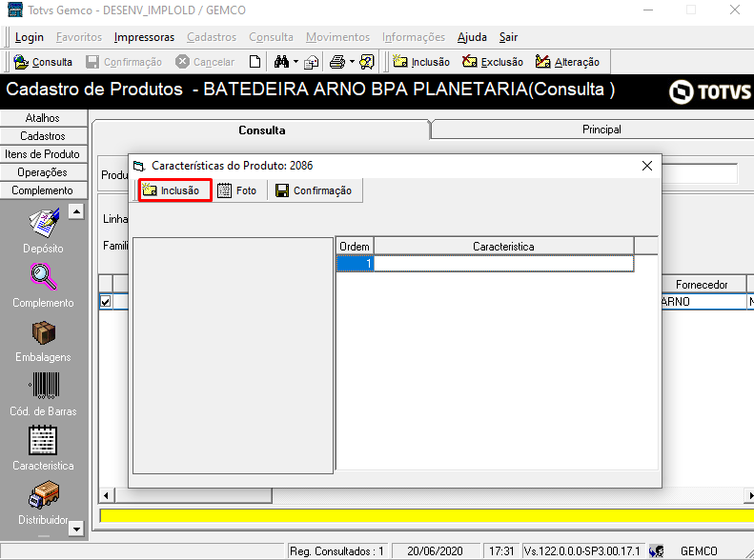Open the binoculars dropdown arrow
The width and height of the screenshot is (754, 560).
tap(295, 62)
